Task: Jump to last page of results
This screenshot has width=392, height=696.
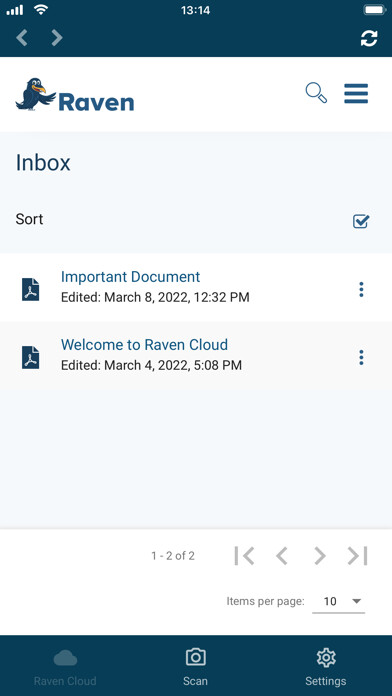Action: pyautogui.click(x=357, y=556)
